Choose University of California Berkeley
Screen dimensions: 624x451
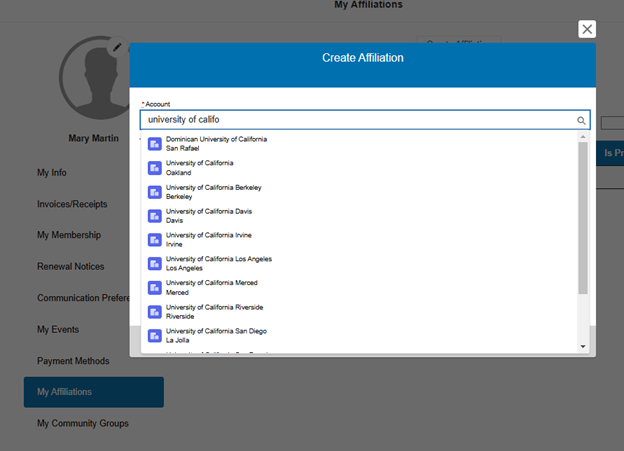(x=359, y=192)
